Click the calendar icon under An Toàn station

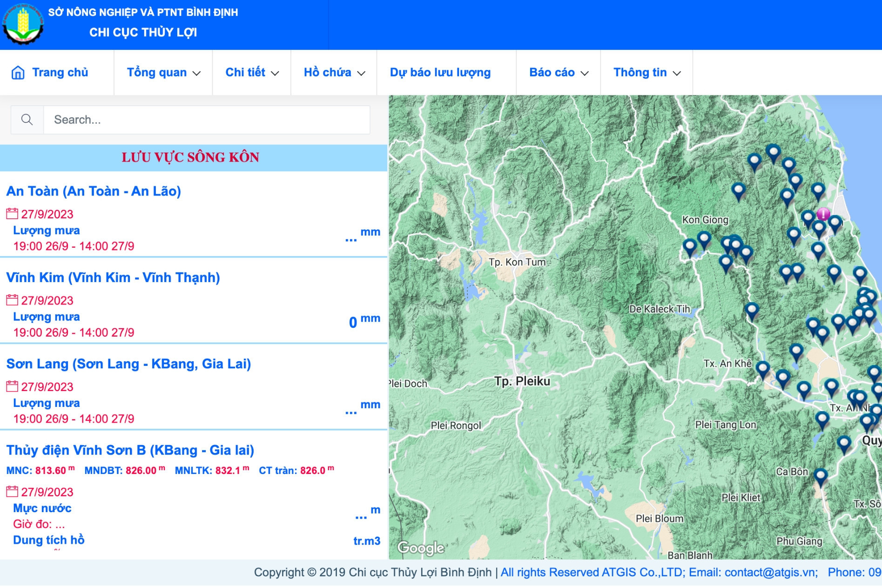click(x=12, y=214)
